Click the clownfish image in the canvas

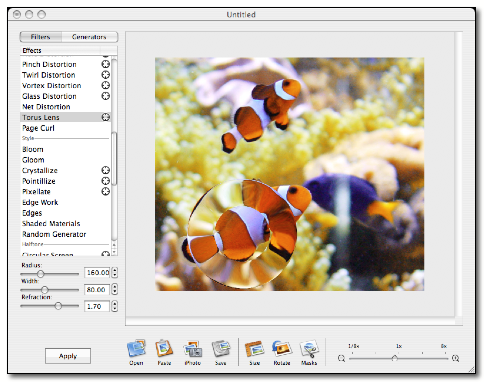(289, 174)
